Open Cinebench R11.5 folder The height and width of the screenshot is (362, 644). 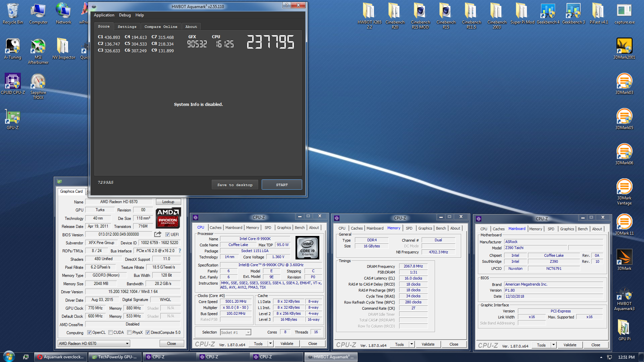(x=471, y=16)
